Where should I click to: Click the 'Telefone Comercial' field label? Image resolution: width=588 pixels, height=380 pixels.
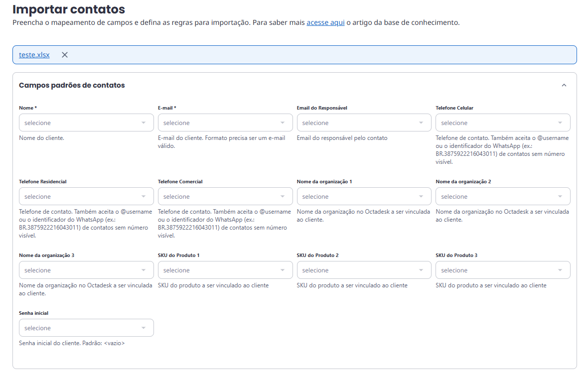(x=180, y=182)
